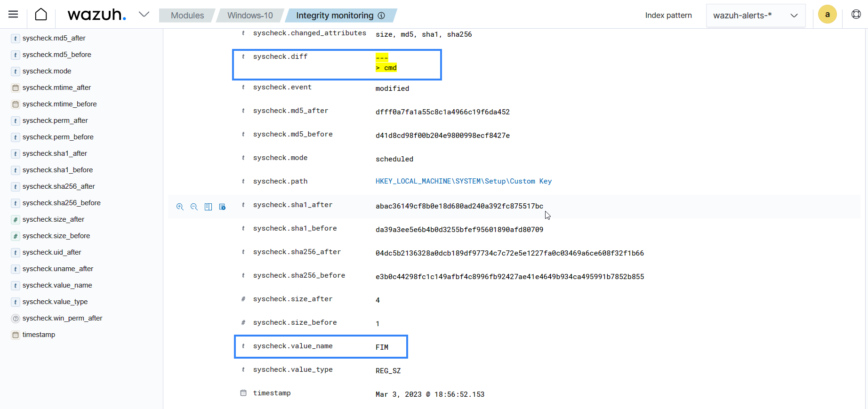
Task: Click the Mar 3, 2023 timestamp value
Action: 430,394
